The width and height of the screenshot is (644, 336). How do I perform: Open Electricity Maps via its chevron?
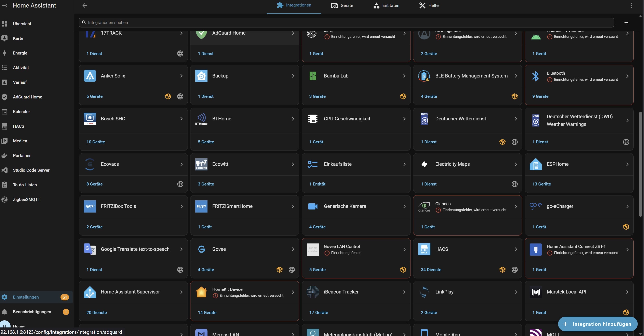tap(516, 164)
